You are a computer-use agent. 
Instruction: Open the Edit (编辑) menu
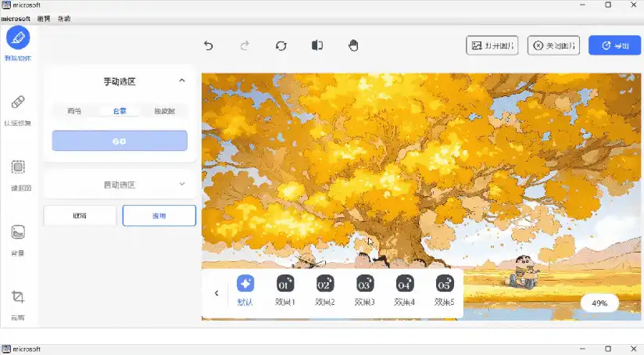pos(44,19)
